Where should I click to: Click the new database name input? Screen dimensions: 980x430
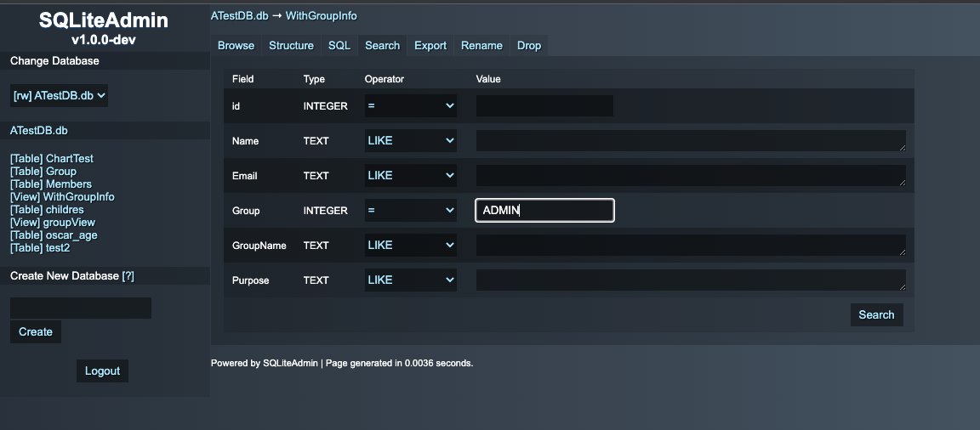click(x=81, y=308)
